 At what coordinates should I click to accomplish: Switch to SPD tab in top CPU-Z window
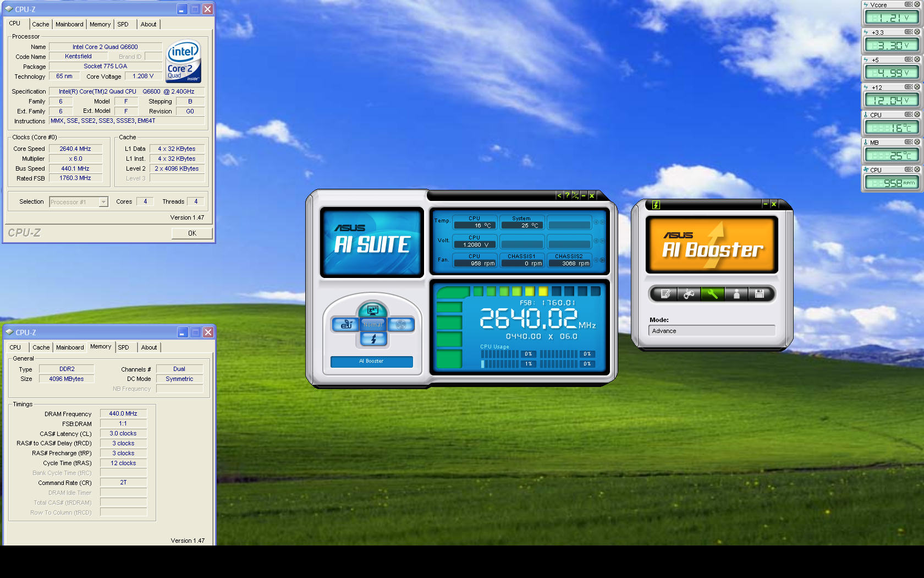(x=123, y=24)
